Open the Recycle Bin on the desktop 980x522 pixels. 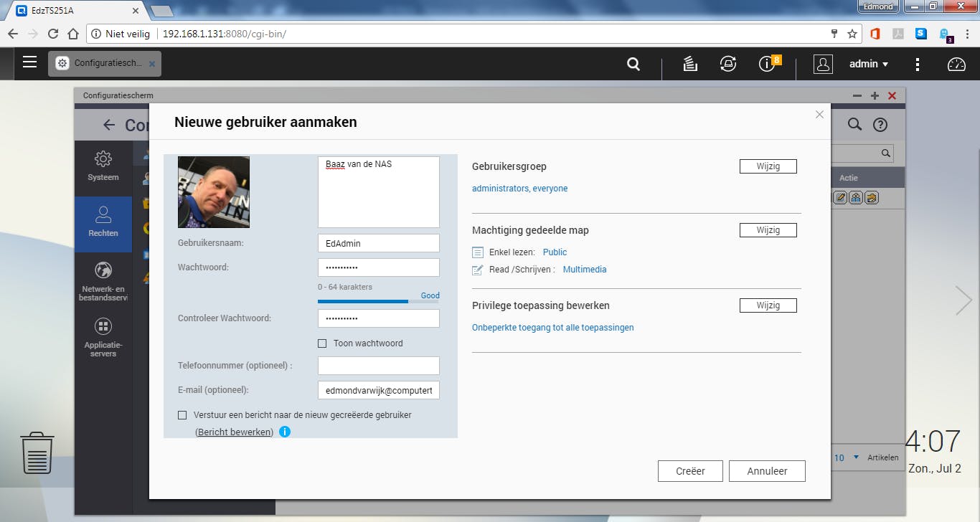[37, 452]
